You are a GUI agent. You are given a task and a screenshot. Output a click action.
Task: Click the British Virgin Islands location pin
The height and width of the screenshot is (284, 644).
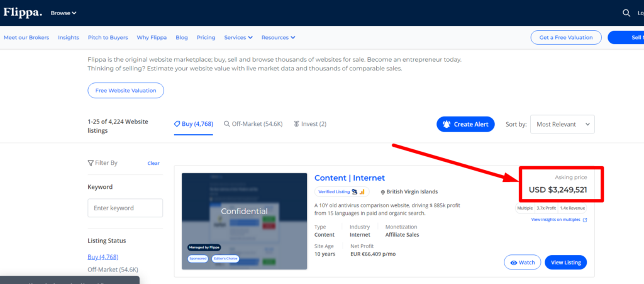tap(383, 192)
